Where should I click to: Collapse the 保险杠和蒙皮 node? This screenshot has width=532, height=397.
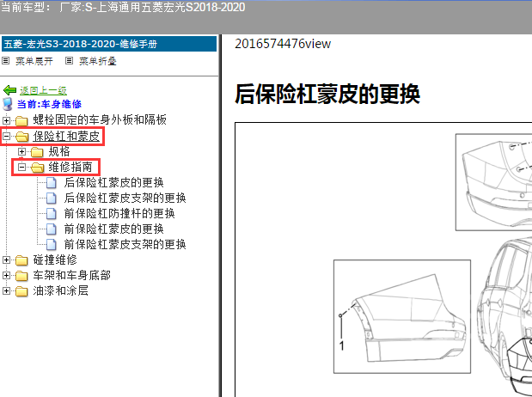point(6,137)
